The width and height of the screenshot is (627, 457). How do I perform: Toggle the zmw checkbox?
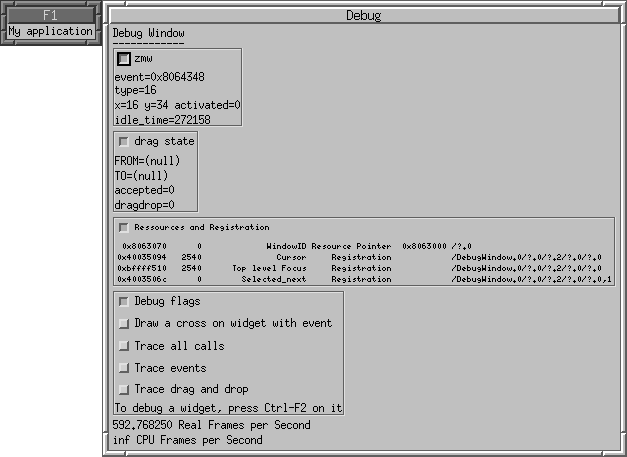(124, 59)
